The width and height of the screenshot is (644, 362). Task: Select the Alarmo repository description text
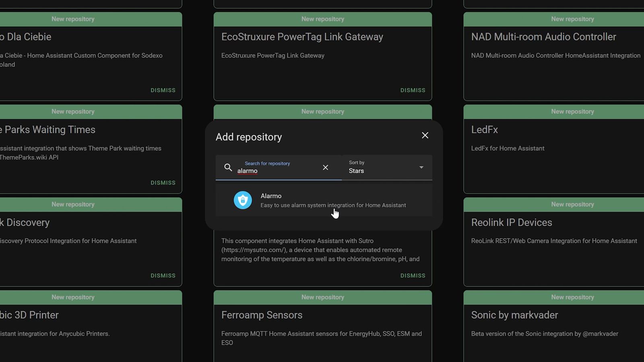[x=333, y=205]
